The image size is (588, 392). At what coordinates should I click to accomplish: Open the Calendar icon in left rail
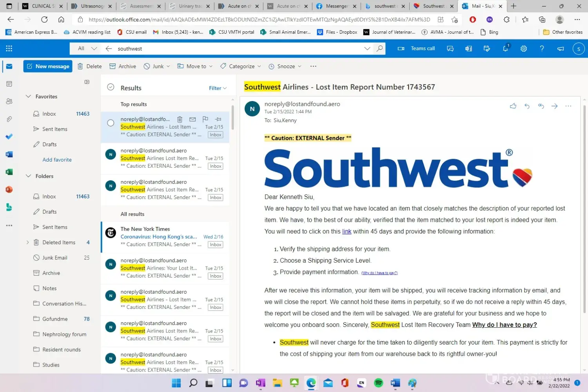9,84
